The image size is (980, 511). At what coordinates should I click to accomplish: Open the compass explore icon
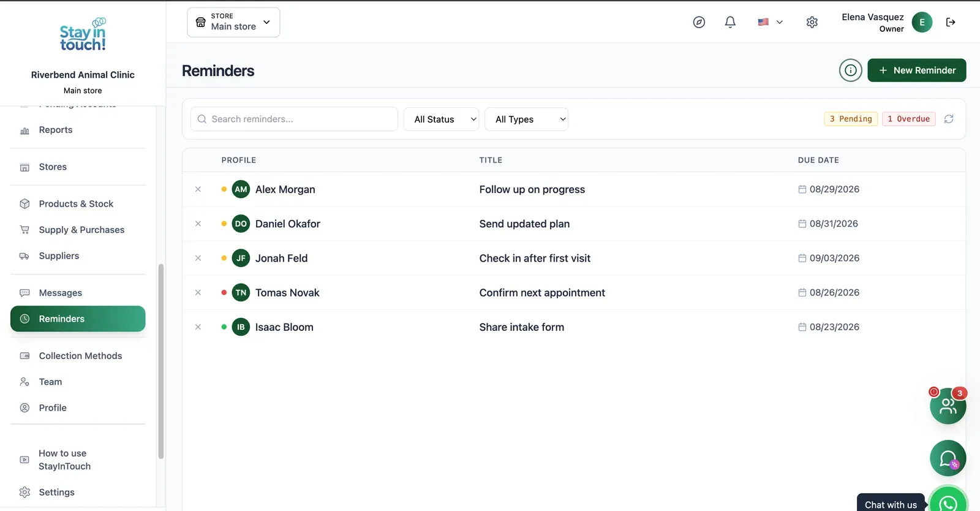pyautogui.click(x=699, y=22)
